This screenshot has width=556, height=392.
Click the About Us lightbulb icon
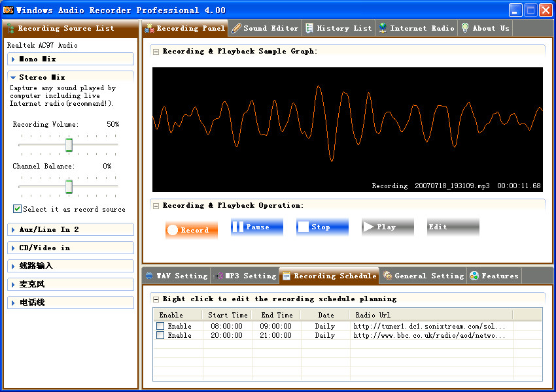(465, 28)
